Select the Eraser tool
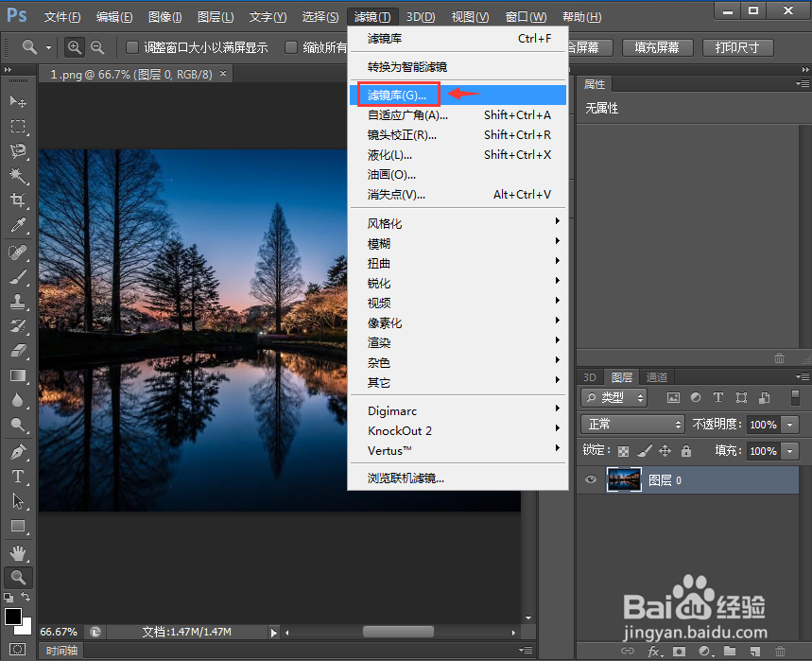 pos(18,351)
